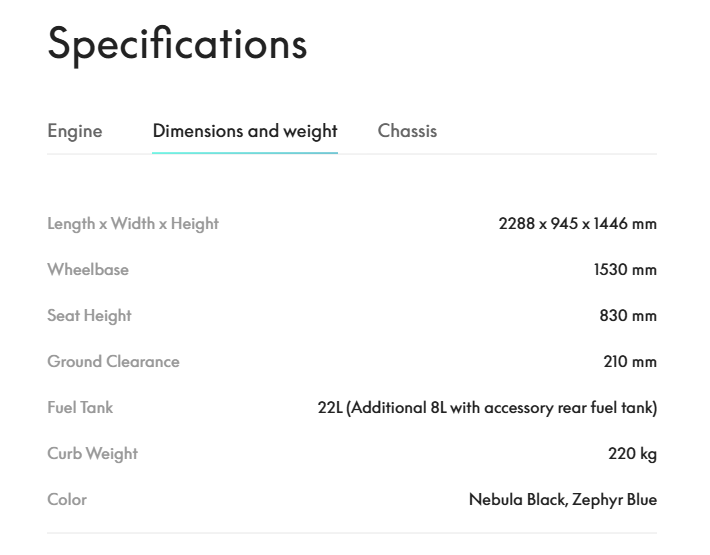
Task: Click the Curb Weight label
Action: [x=92, y=453]
